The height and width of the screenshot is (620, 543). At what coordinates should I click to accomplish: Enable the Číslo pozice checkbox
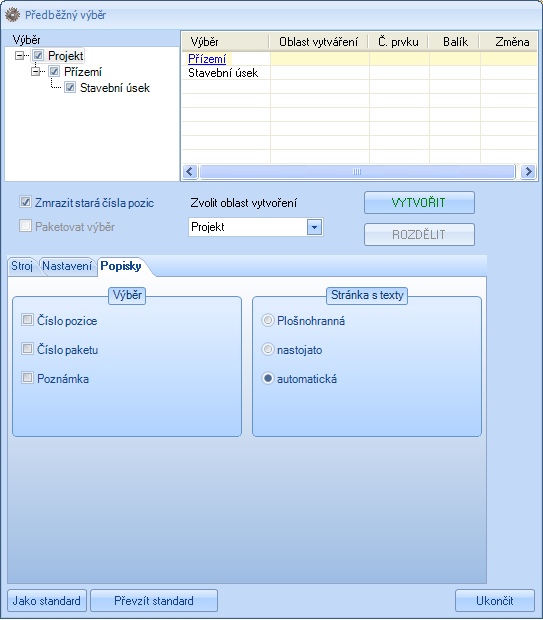tap(27, 319)
